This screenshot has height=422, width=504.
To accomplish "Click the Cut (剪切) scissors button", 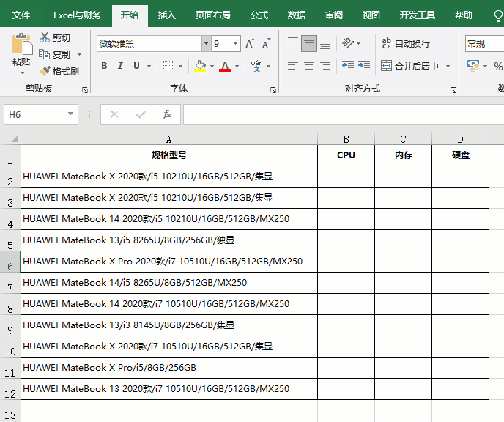I will coord(55,37).
